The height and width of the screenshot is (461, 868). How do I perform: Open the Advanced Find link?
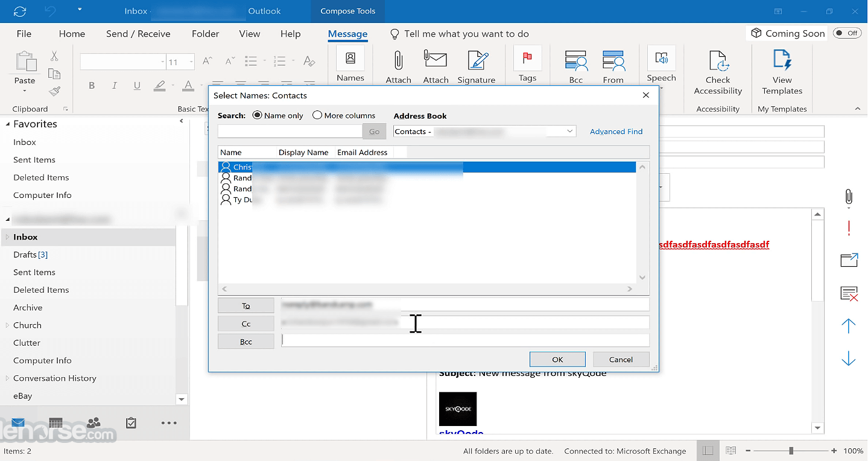616,131
